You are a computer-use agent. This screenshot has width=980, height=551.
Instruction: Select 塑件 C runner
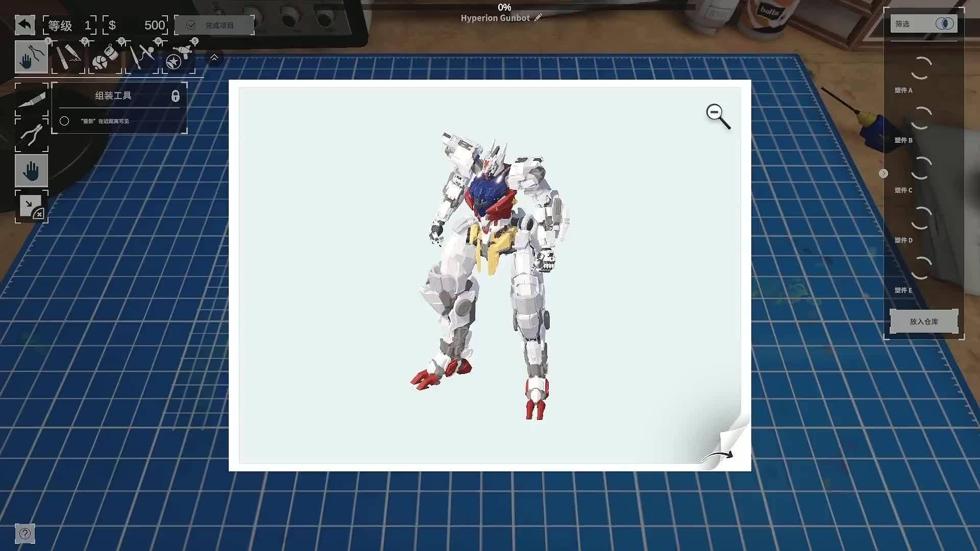(921, 175)
